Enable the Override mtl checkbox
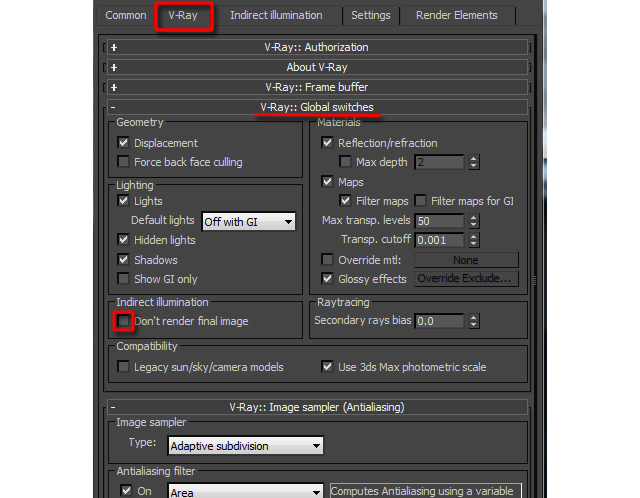This screenshot has width=640, height=498. [x=327, y=260]
